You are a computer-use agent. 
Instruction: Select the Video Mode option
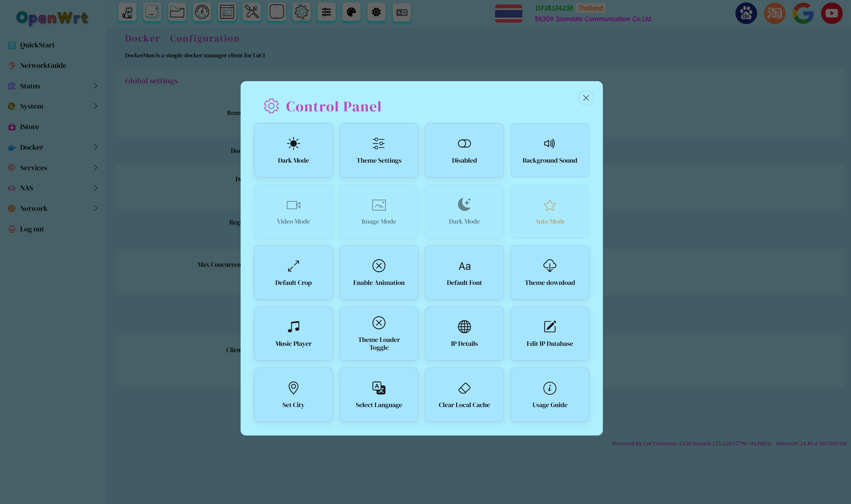point(293,211)
